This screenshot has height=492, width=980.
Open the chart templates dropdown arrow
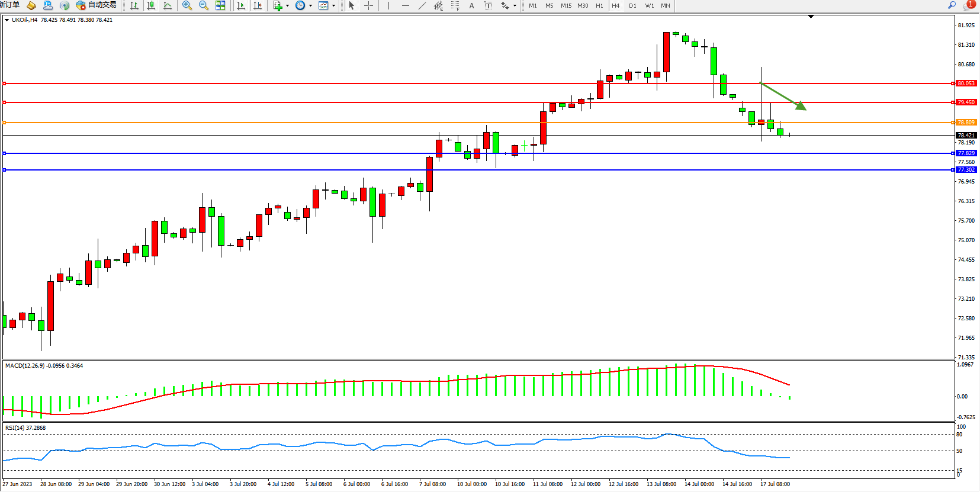334,5
